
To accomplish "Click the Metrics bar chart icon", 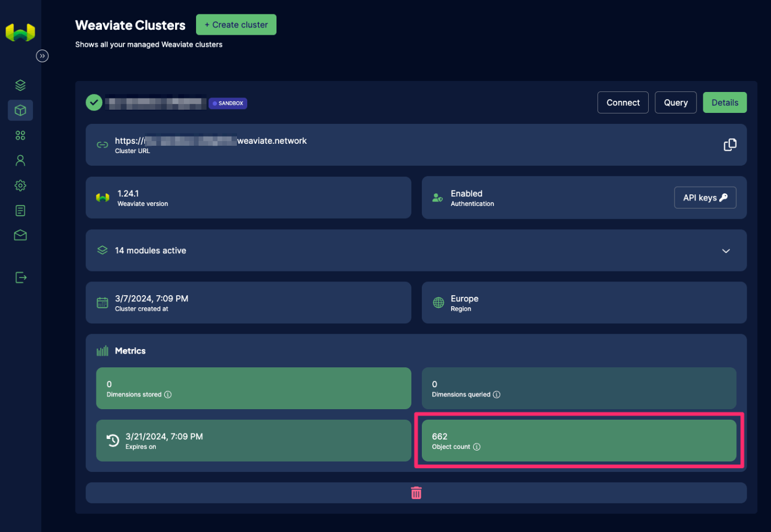I will click(102, 351).
